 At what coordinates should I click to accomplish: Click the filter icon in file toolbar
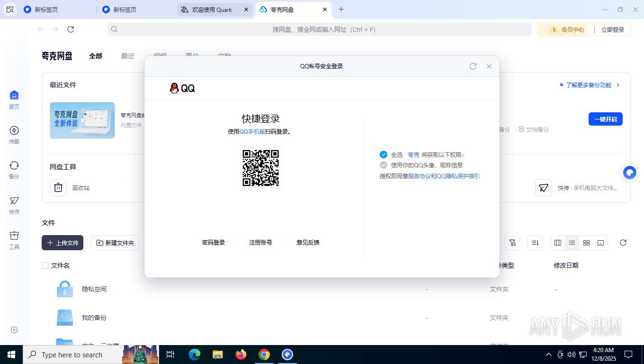[512, 243]
